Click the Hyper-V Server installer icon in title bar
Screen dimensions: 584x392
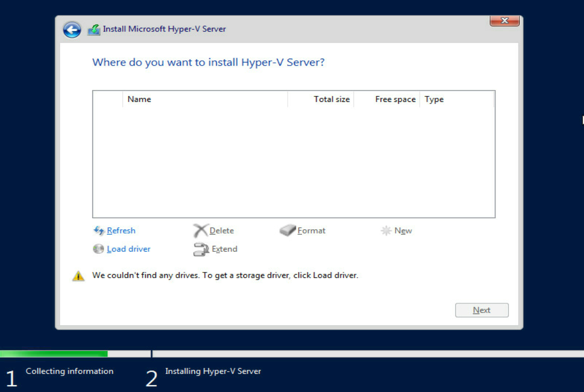click(94, 29)
